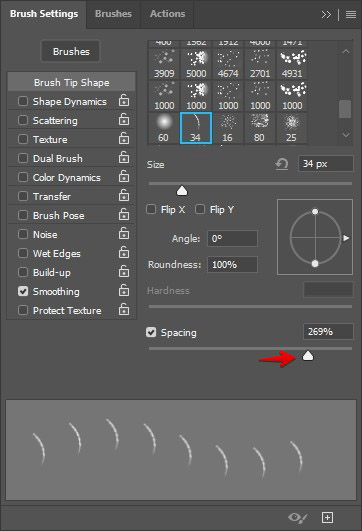Toggle the Color Dynamics lock icon
Screen dimensions: 362x531
[124, 176]
